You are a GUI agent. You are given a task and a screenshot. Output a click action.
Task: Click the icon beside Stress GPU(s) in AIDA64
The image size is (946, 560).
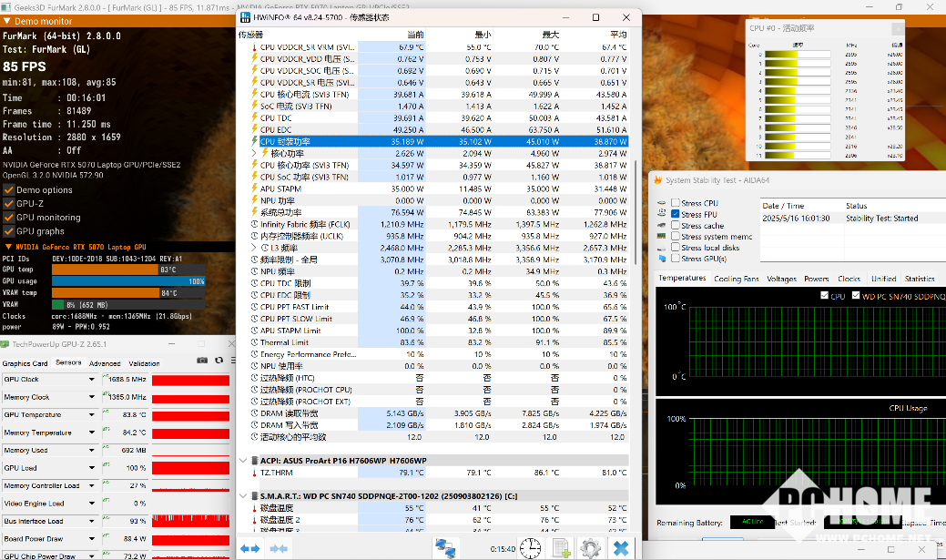pos(662,259)
